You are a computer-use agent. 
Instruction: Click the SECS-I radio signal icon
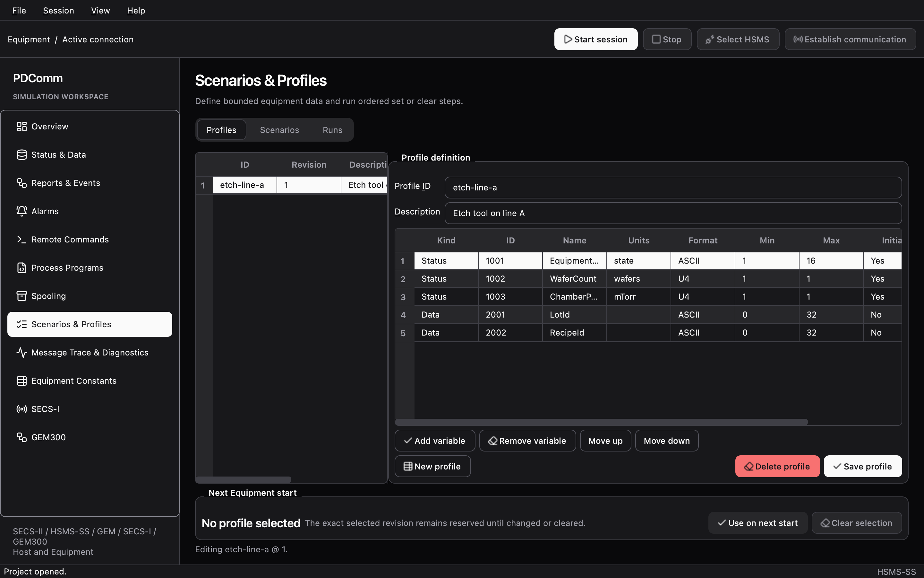(21, 409)
